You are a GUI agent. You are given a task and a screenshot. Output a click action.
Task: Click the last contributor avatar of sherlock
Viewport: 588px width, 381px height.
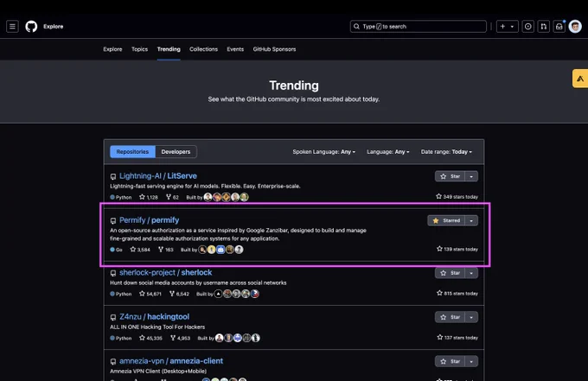point(254,294)
